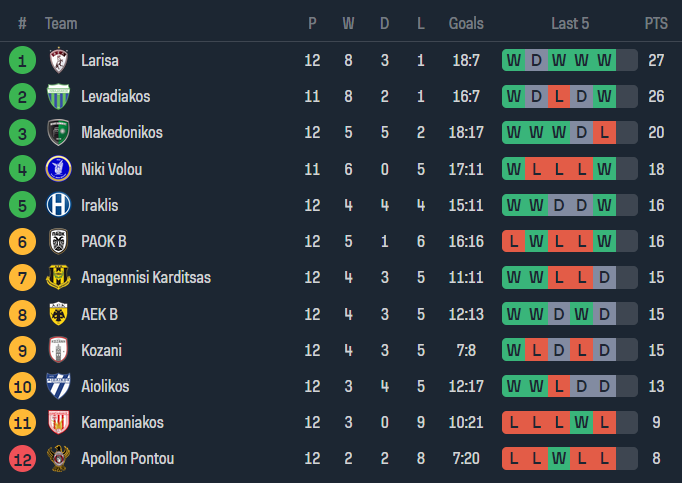Click the Iraklis team logo
Screen dimensions: 682x483
tap(59, 205)
